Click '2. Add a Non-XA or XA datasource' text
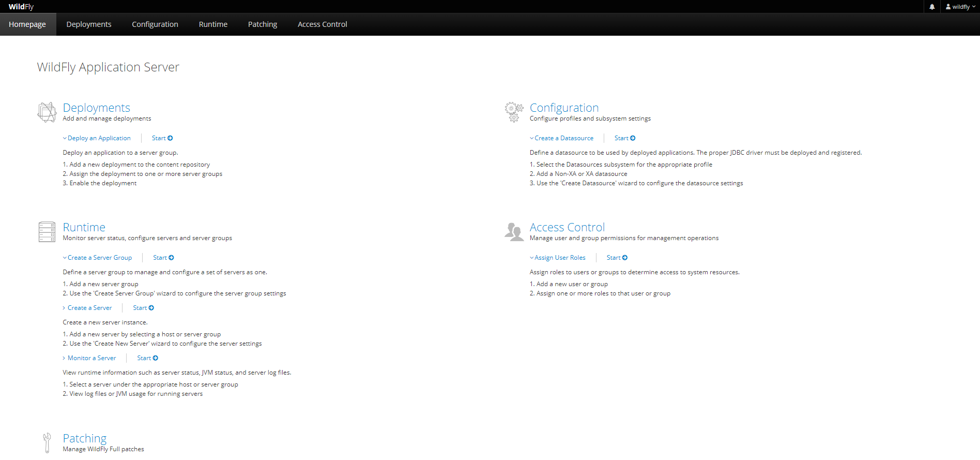This screenshot has height=460, width=980. (x=578, y=174)
